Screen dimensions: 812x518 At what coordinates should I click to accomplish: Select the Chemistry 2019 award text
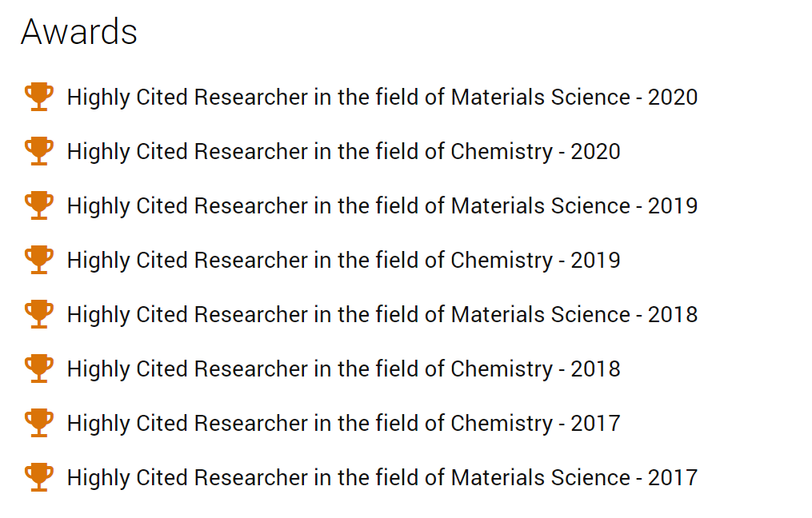(x=344, y=261)
